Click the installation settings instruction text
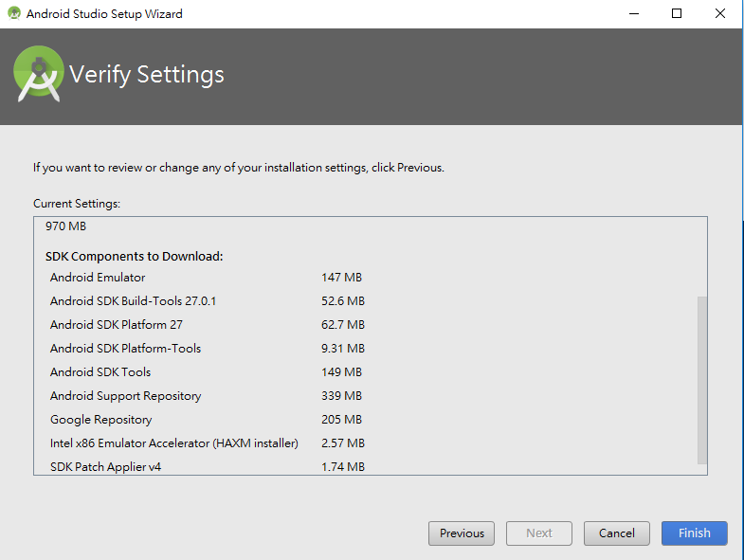This screenshot has width=744, height=560. coord(239,168)
